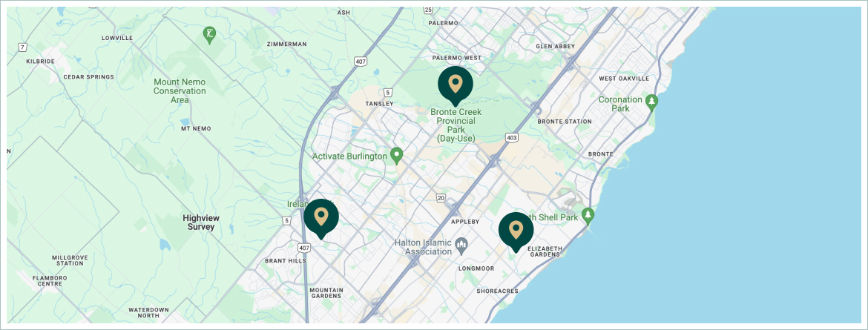868x330 pixels.
Task: Click the Coronation Park tree icon
Action: click(x=652, y=102)
